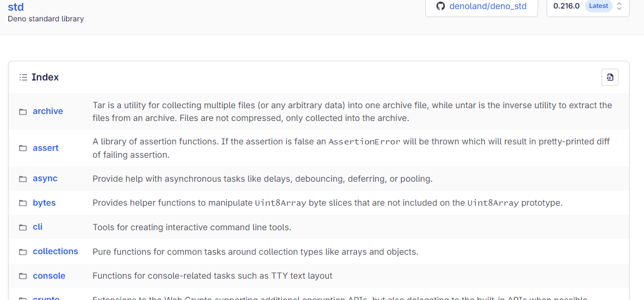This screenshot has width=644, height=300.
Task: Open the archive module link
Action: click(48, 111)
